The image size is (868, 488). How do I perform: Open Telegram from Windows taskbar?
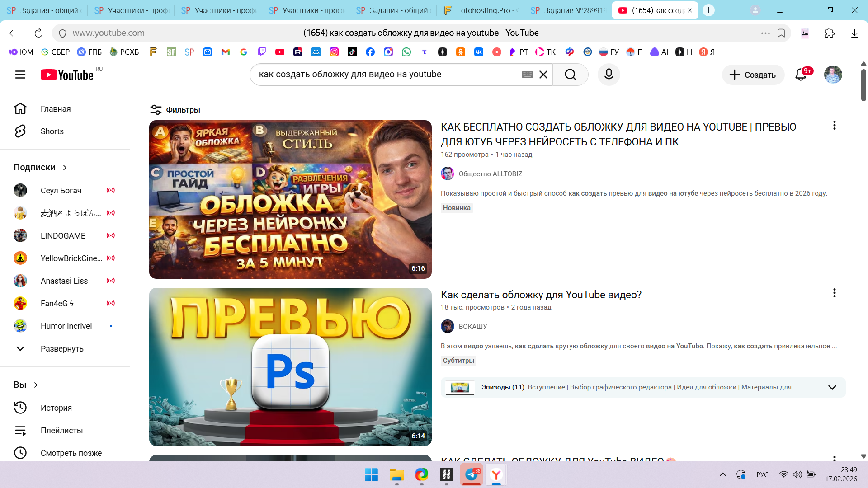pos(471,474)
